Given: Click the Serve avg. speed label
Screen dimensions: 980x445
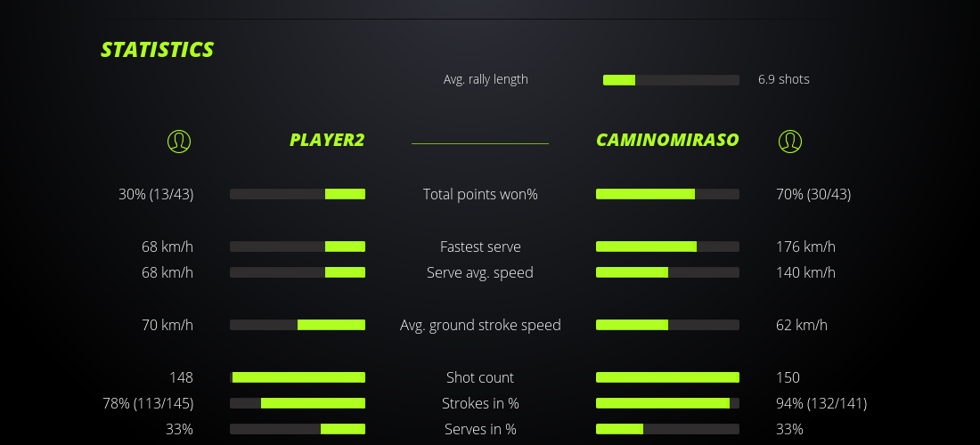Looking at the screenshot, I should [x=480, y=272].
